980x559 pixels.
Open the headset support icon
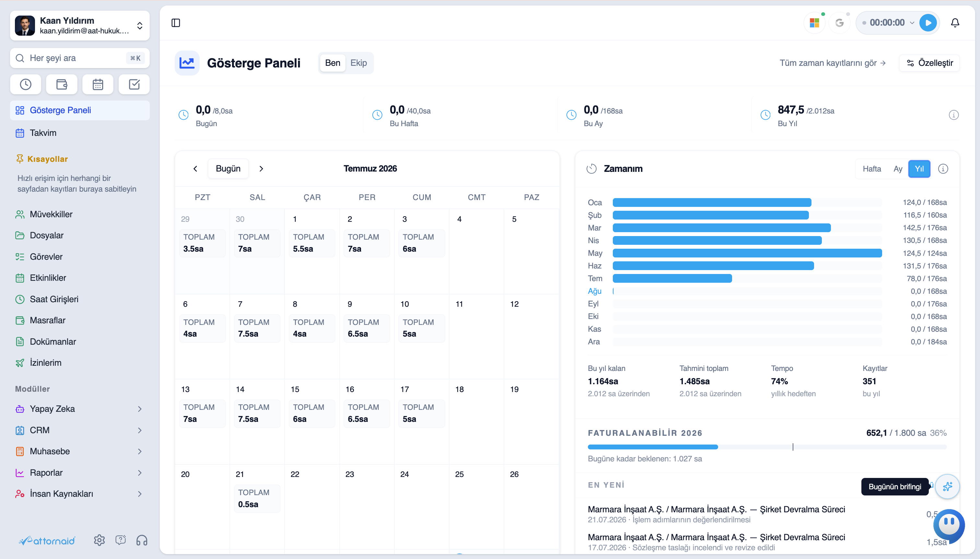click(x=142, y=540)
